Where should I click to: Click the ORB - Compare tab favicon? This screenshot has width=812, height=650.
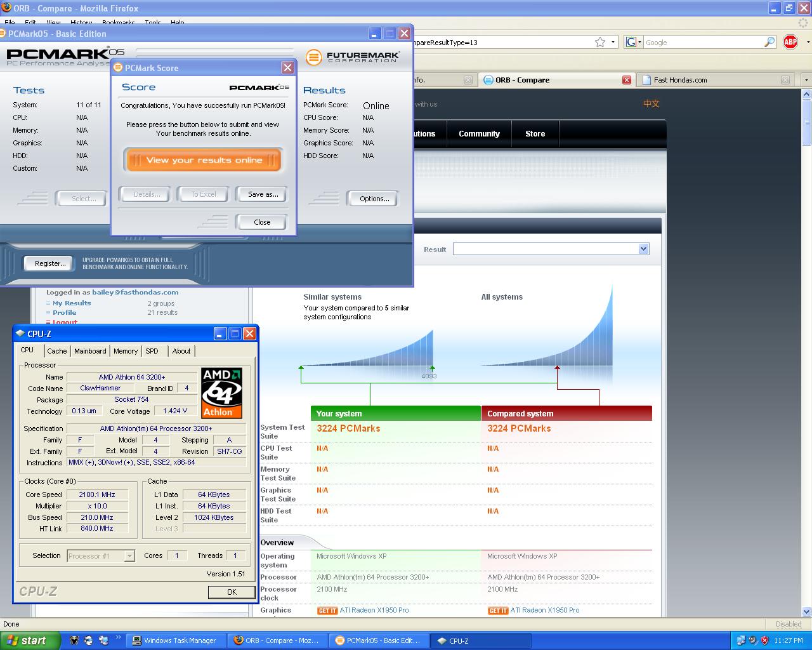point(488,80)
